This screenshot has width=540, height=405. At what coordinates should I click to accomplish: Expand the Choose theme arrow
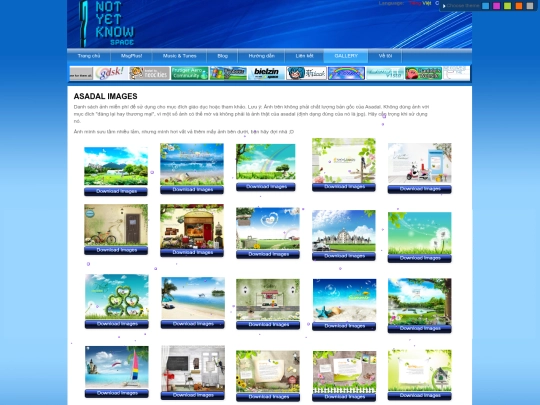click(x=444, y=6)
